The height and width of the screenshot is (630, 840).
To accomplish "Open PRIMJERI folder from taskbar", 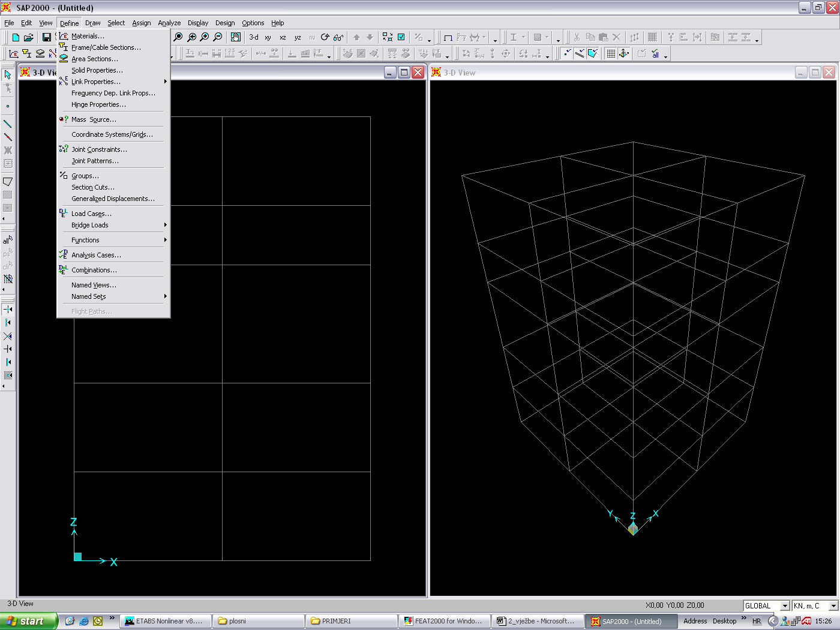I will (x=352, y=621).
